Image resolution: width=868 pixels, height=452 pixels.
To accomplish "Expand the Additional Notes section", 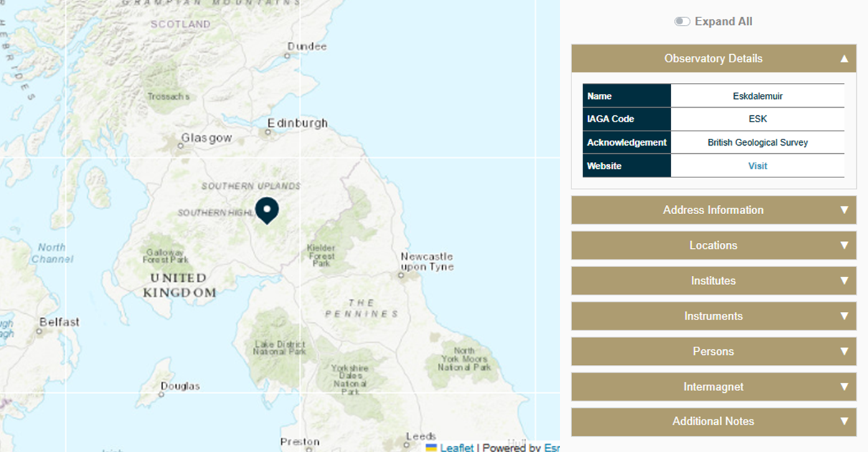I will (x=714, y=421).
